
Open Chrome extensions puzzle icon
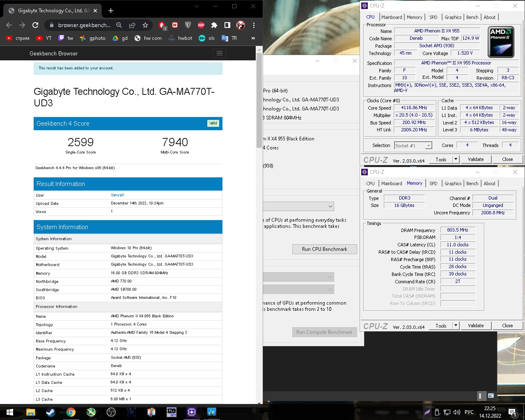(214, 25)
